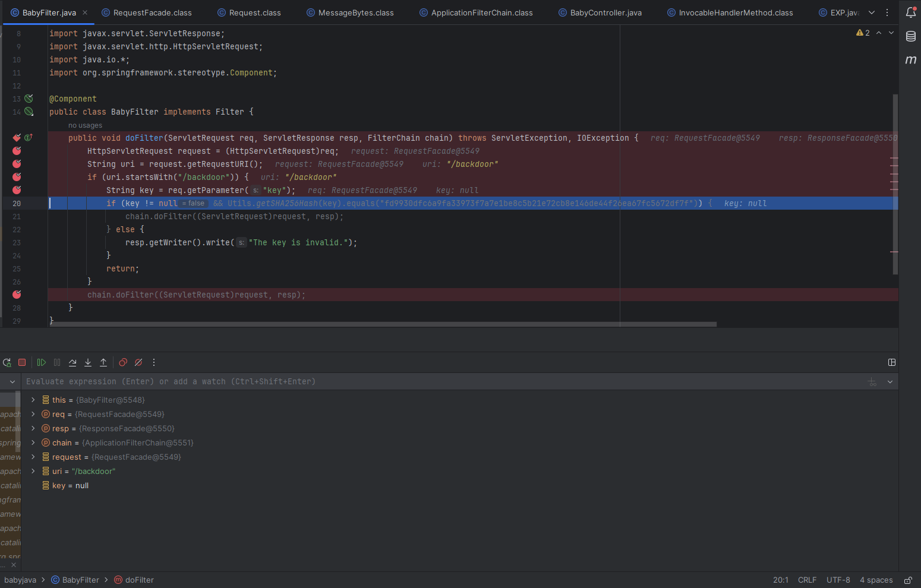This screenshot has height=588, width=921.
Task: Toggle breakpoint on uri.startsWith line
Action: (17, 177)
